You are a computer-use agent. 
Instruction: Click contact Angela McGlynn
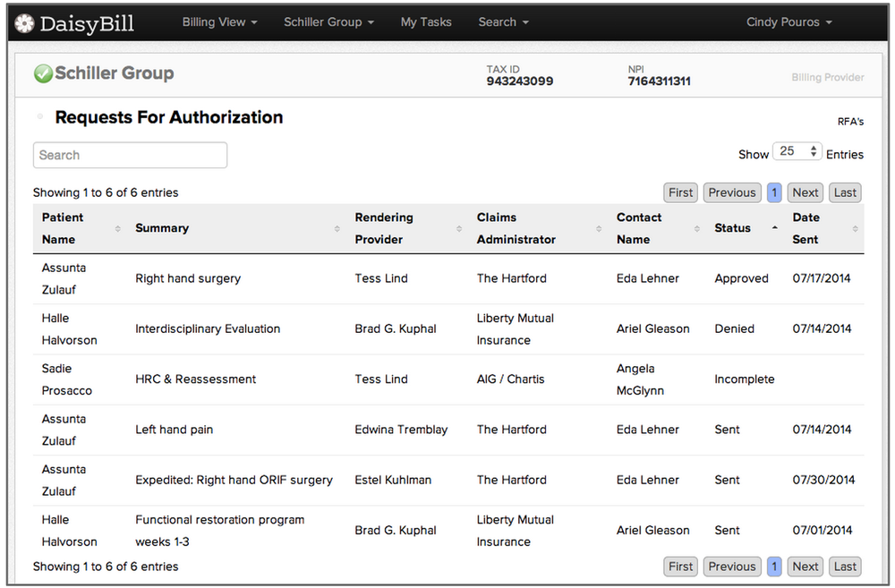click(x=641, y=379)
